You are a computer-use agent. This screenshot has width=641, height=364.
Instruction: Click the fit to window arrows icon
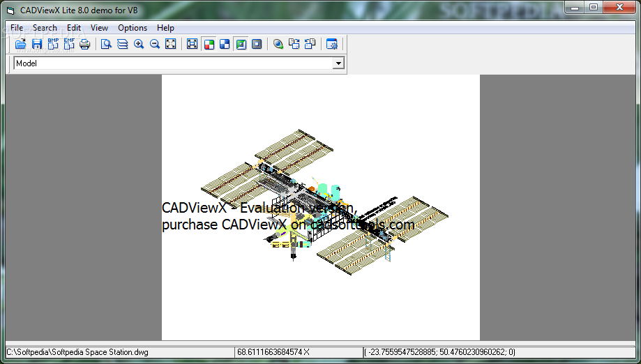[x=170, y=44]
